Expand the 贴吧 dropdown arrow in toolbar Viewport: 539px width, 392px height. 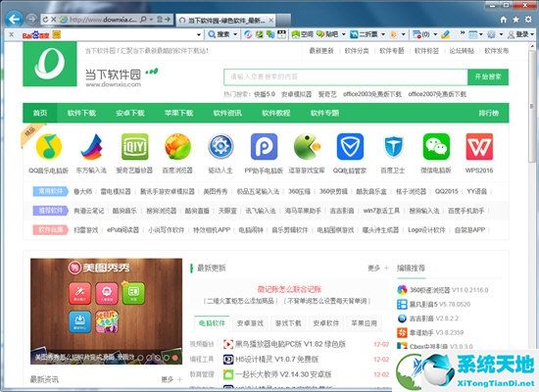pos(343,34)
